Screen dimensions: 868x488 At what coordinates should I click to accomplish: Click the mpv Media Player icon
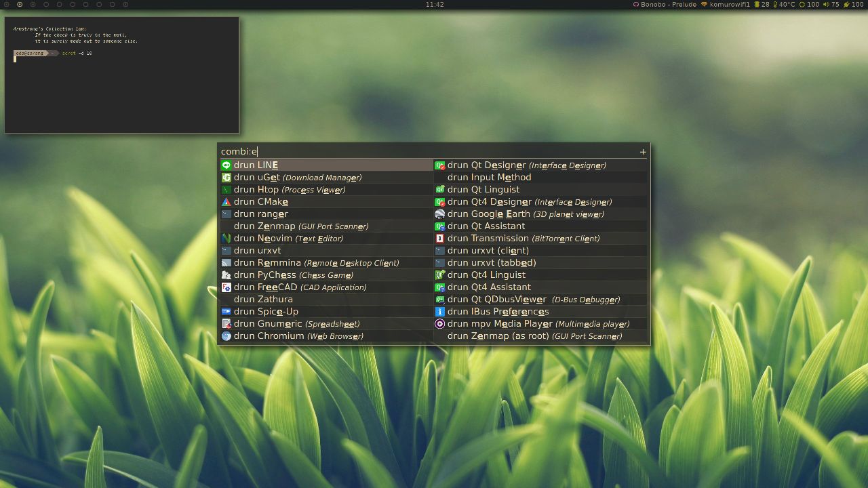pyautogui.click(x=440, y=323)
